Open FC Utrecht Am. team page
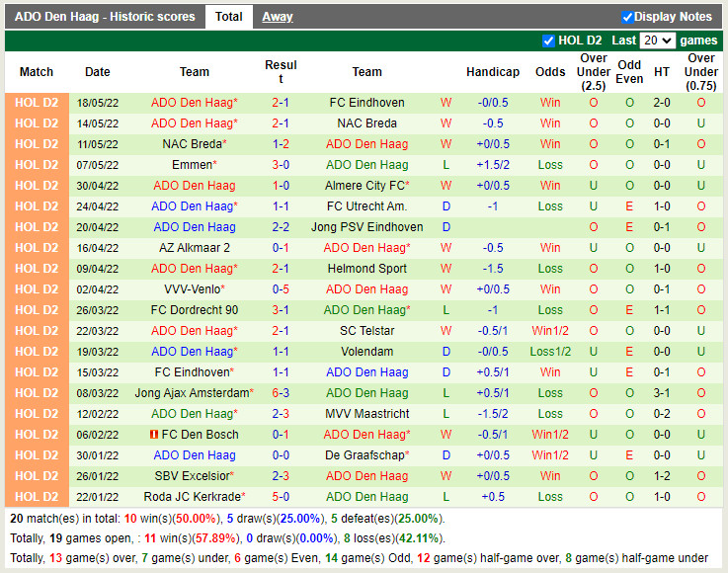 point(366,206)
